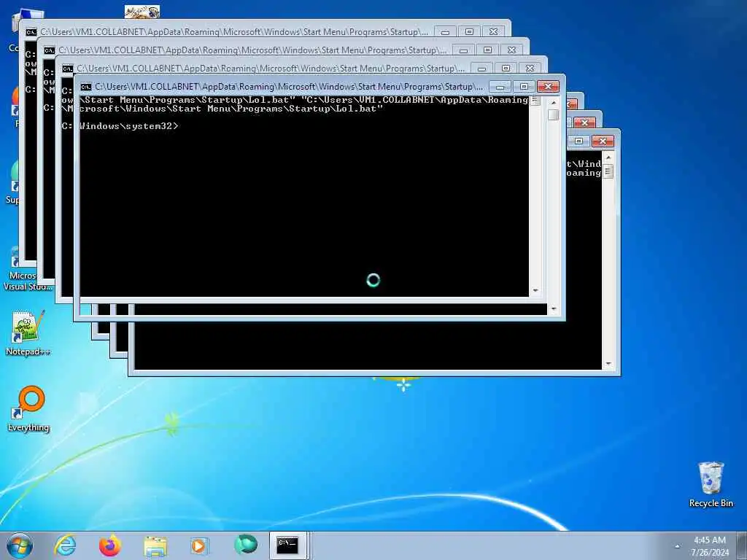Image resolution: width=747 pixels, height=560 pixels.
Task: Open the clock showing 4:45 AM
Action: [x=710, y=540]
